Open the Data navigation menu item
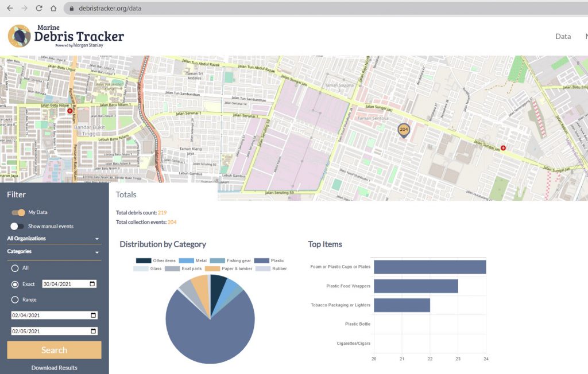 pos(563,36)
